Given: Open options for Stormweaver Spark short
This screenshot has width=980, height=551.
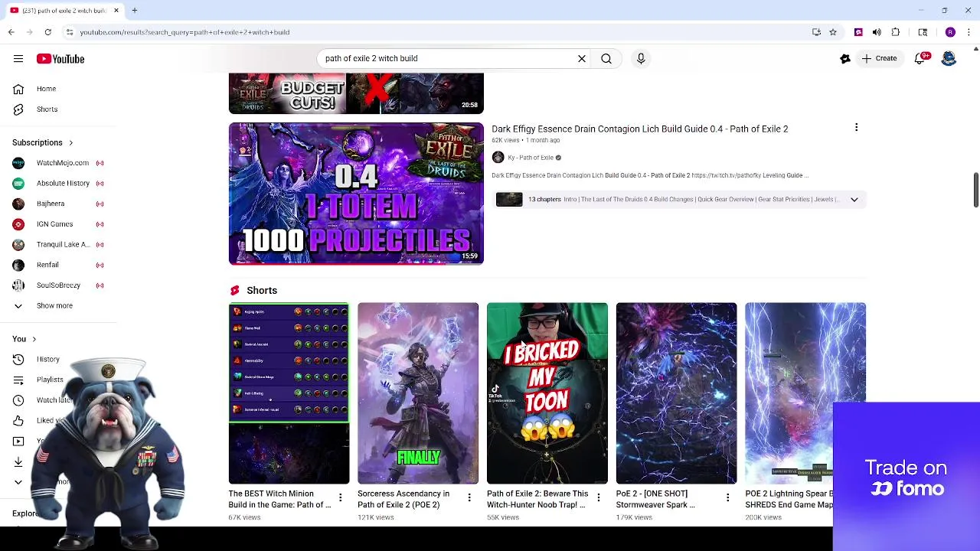Looking at the screenshot, I should [x=727, y=498].
